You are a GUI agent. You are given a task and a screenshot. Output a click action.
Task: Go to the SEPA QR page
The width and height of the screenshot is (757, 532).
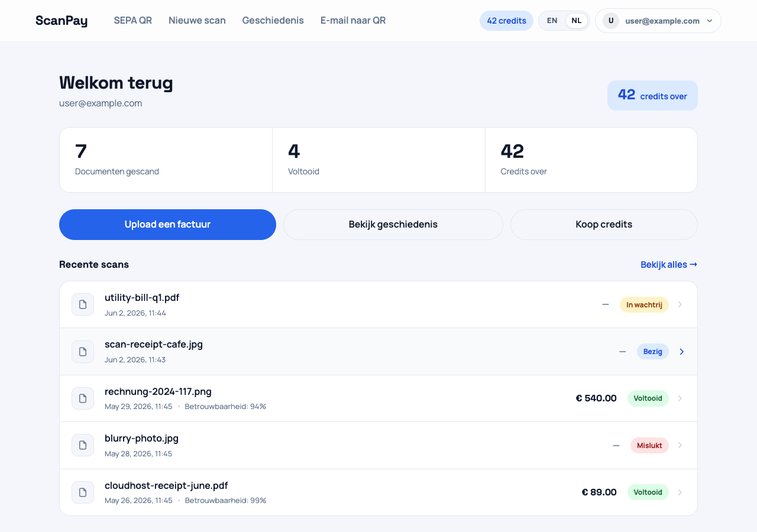(133, 21)
